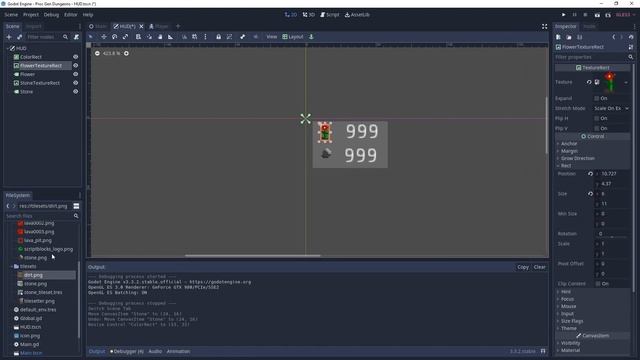Expand the Grow Direction section
Screen dimensions: 640x360
577,158
